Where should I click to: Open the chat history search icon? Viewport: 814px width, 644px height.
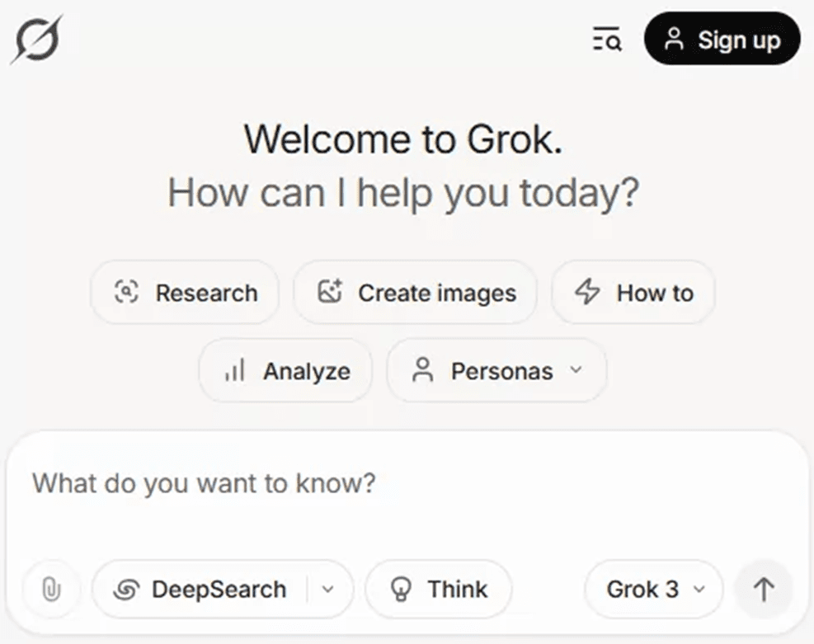point(607,40)
